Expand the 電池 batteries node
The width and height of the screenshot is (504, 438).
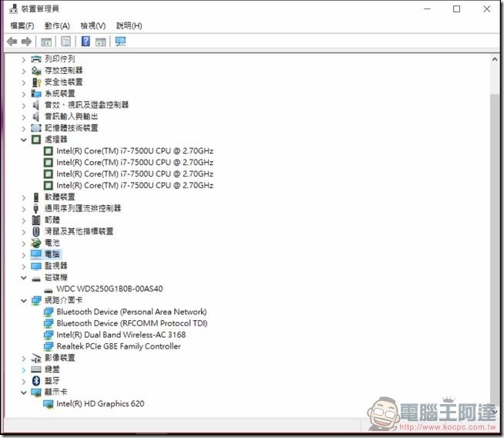(x=23, y=244)
